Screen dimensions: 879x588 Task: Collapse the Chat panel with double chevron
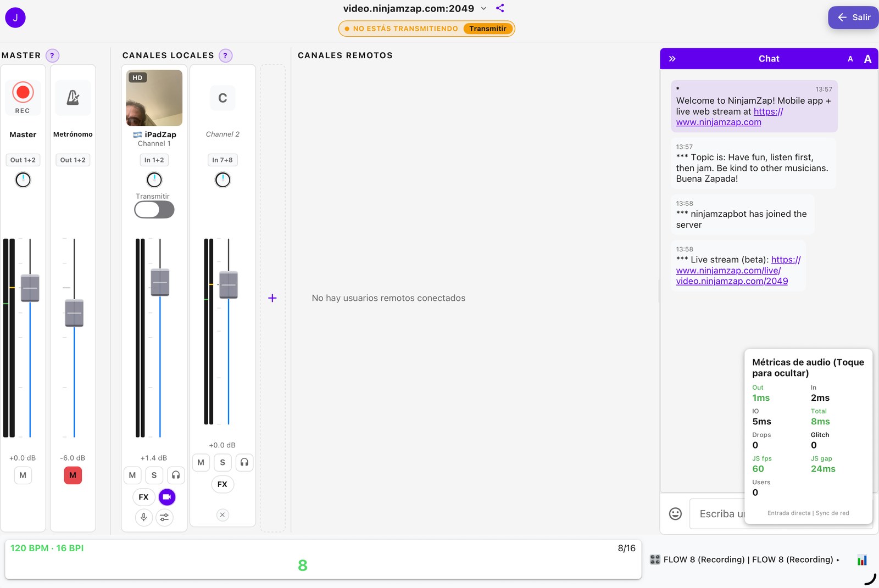click(x=672, y=59)
